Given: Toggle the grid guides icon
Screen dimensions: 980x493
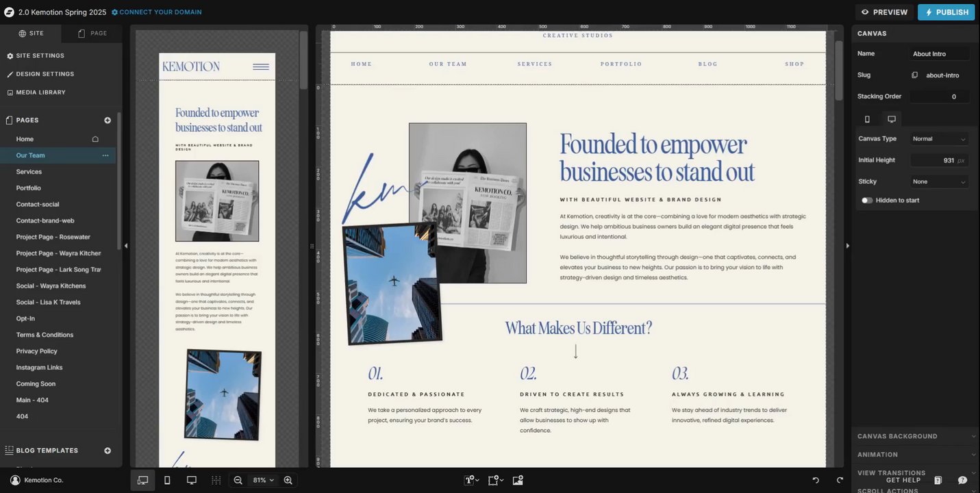Looking at the screenshot, I should click(x=216, y=480).
